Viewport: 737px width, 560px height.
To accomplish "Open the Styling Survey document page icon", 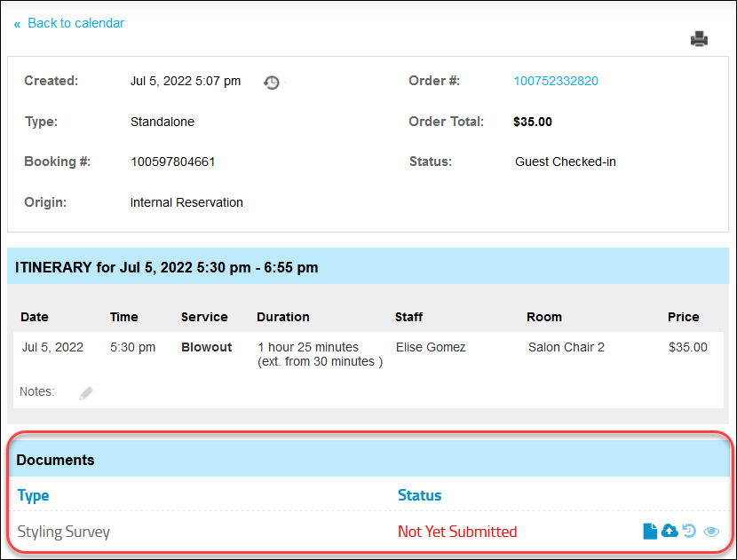I will pyautogui.click(x=650, y=532).
